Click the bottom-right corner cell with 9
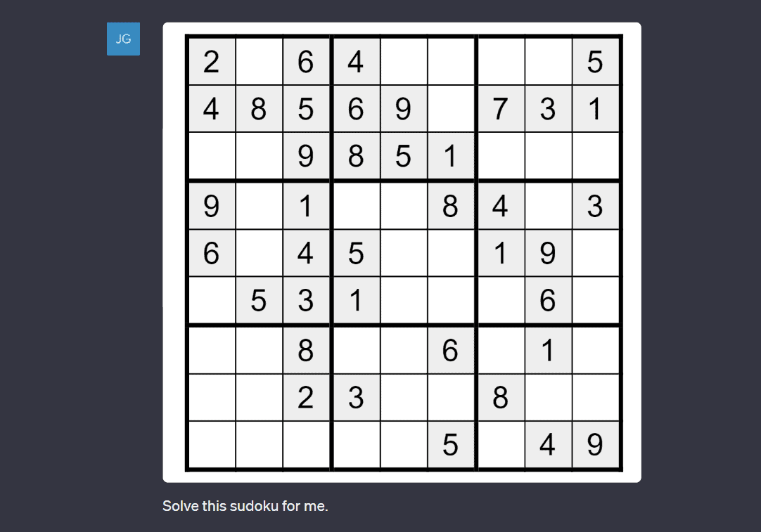761x532 pixels. tap(595, 445)
